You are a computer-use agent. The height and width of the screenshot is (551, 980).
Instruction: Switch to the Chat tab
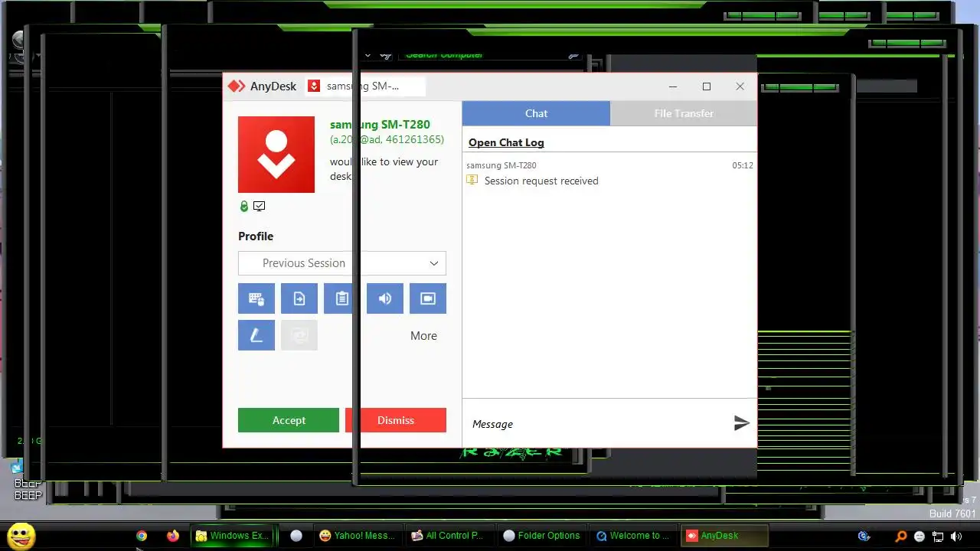[x=536, y=113]
